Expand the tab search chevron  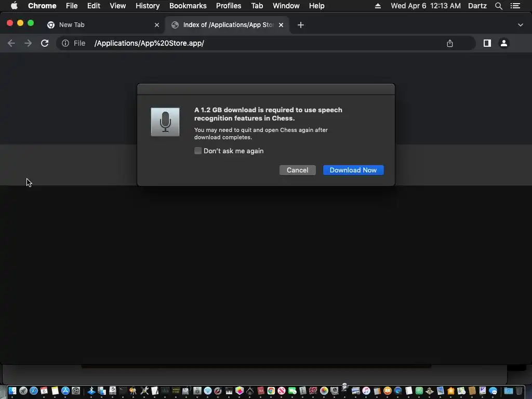coord(520,25)
